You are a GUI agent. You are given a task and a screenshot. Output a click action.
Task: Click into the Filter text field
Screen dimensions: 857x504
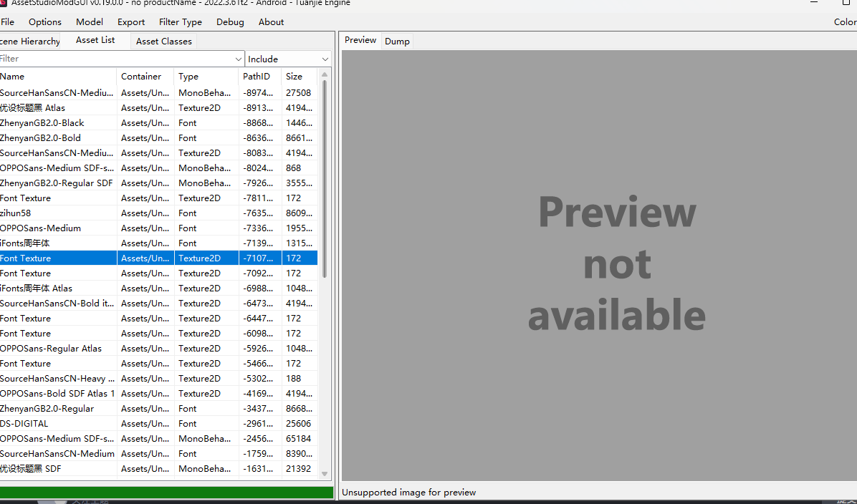(115, 59)
